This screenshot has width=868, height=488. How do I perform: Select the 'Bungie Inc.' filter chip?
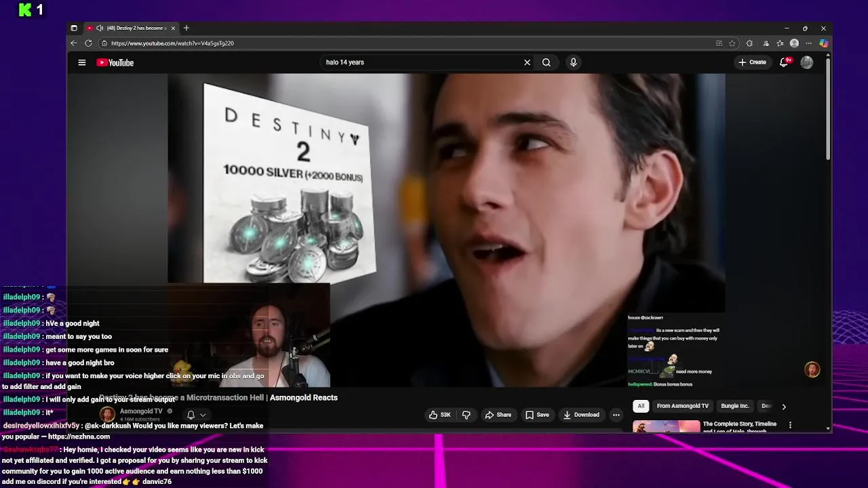tap(735, 406)
